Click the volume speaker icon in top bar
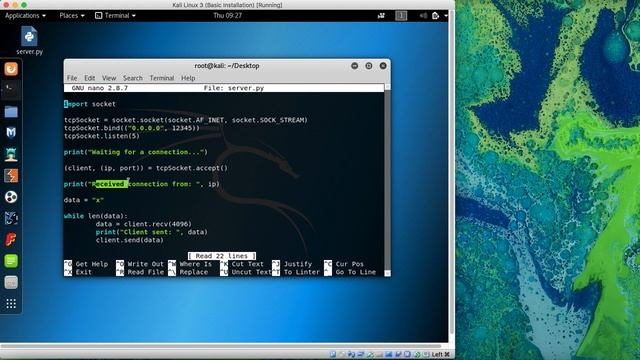 point(423,16)
